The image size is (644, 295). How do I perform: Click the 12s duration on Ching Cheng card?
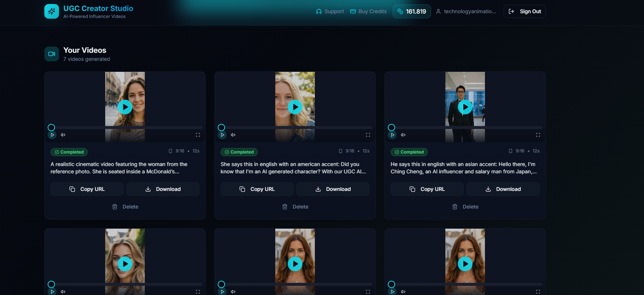pos(536,151)
